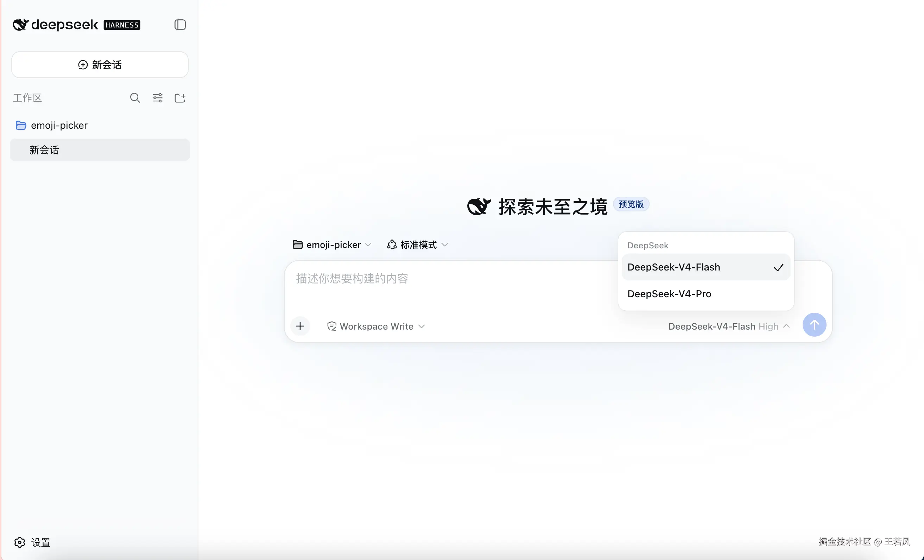Click the deepseek whale logo in sidebar

21,25
